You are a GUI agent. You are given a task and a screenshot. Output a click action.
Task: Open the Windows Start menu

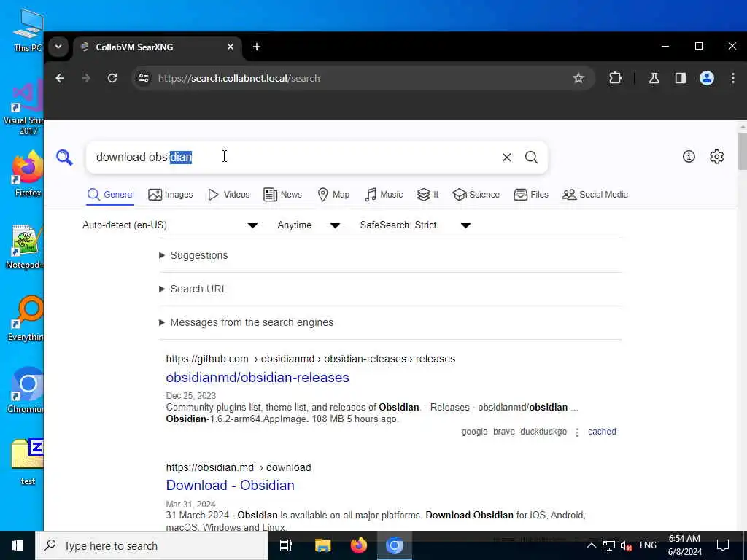point(18,545)
